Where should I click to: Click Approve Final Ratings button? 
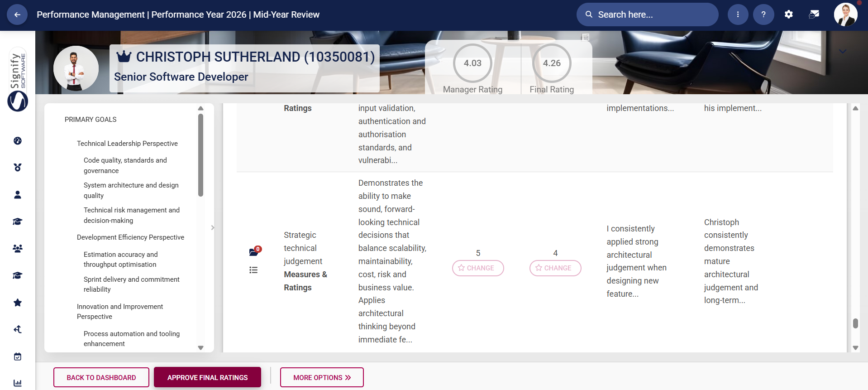207,377
